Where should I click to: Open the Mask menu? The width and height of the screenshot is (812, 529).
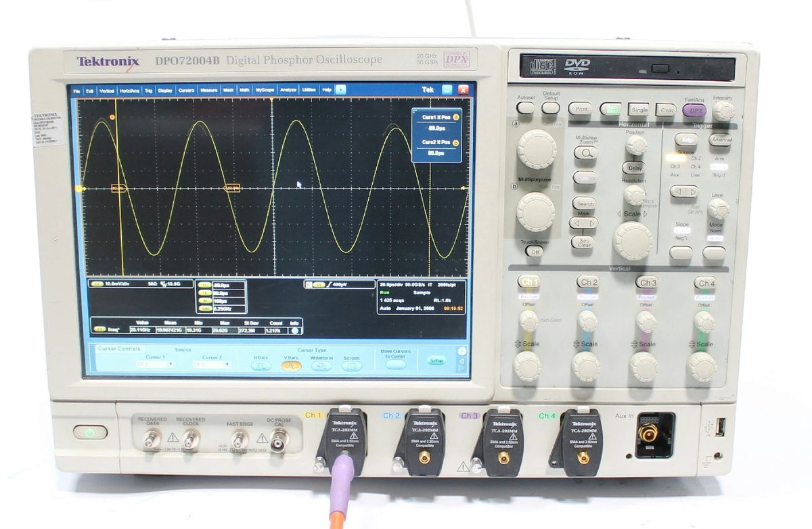(x=228, y=90)
